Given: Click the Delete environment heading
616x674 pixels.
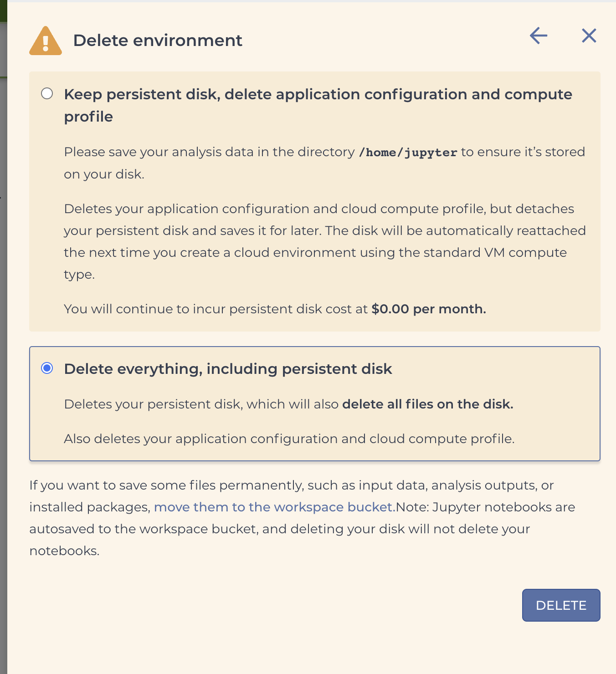Looking at the screenshot, I should pyautogui.click(x=158, y=41).
